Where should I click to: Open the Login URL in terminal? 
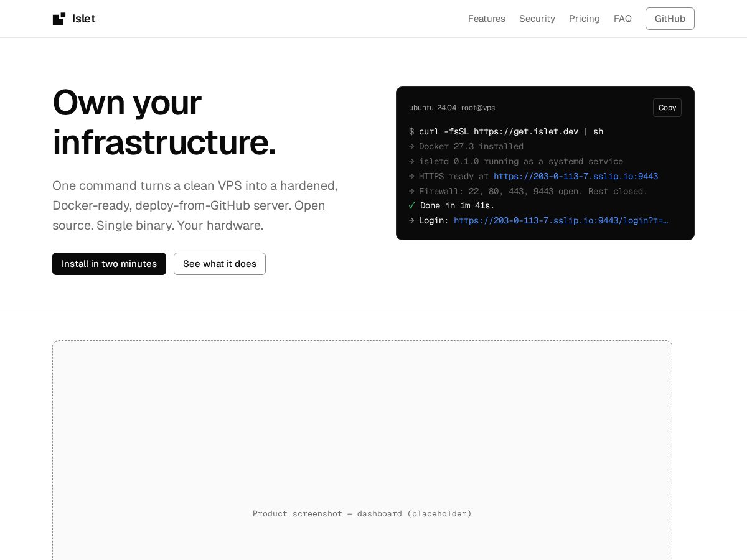(561, 220)
